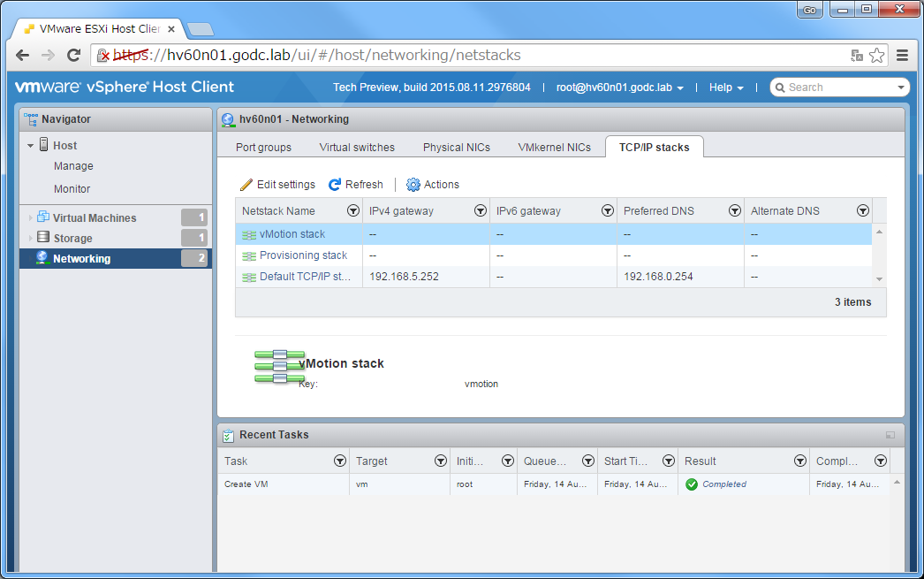Click the Create VM task entry
The image size is (924, 579).
(x=246, y=484)
